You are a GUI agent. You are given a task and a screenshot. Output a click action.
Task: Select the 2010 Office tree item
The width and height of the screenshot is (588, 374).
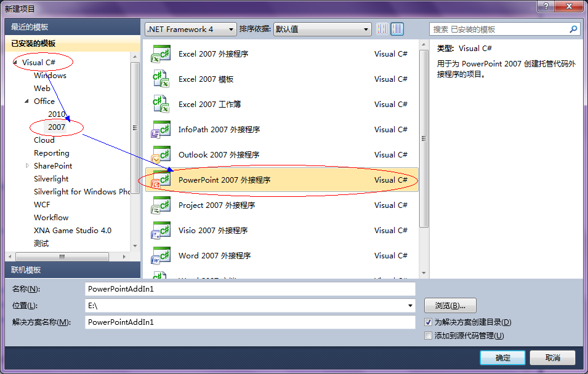point(57,114)
